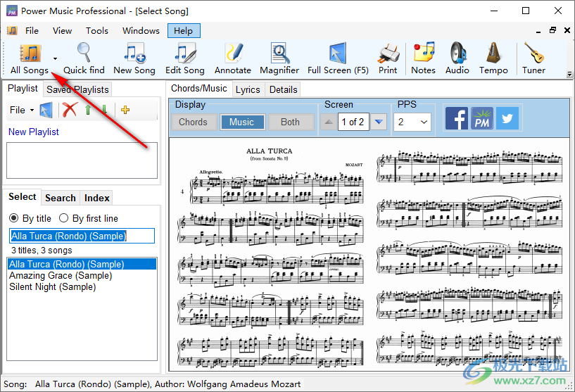Open the playlist File dropdown
This screenshot has width=575, height=392.
click(x=21, y=110)
